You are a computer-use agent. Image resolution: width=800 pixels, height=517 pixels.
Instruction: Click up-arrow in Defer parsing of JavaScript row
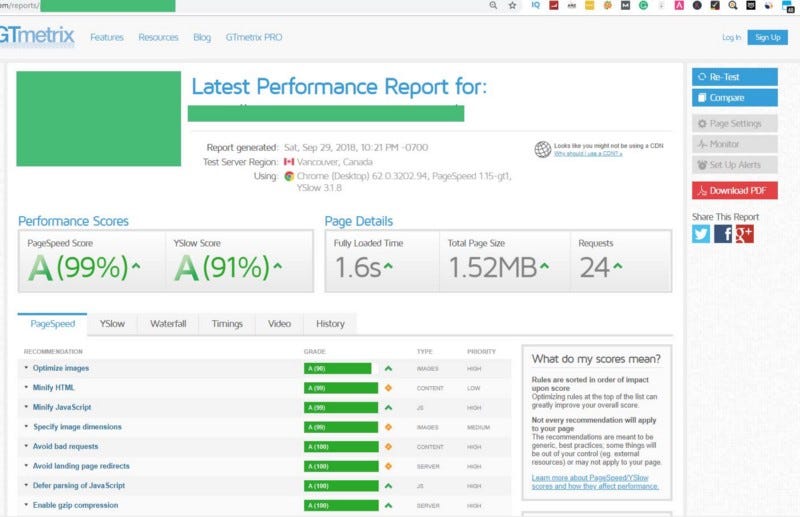pos(388,486)
